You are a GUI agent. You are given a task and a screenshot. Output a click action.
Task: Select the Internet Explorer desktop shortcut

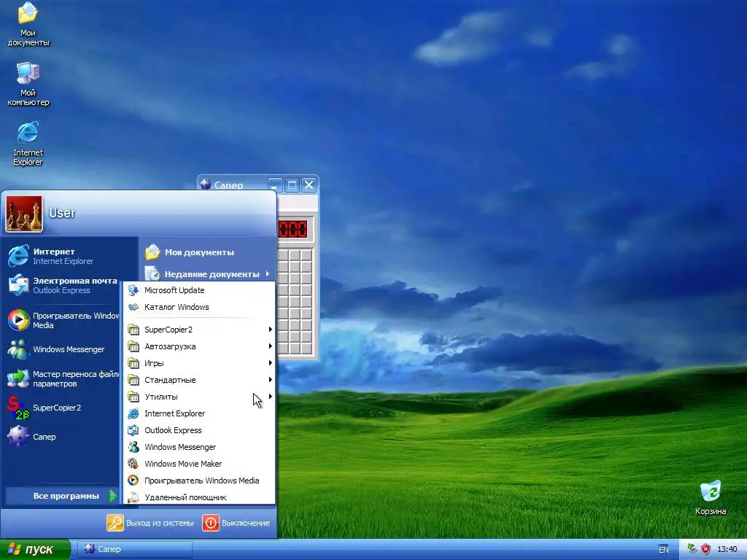pyautogui.click(x=28, y=144)
